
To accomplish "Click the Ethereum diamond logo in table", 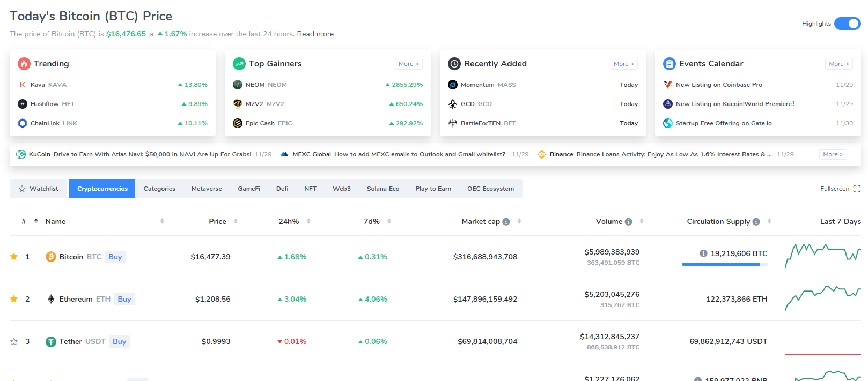I will (x=51, y=299).
